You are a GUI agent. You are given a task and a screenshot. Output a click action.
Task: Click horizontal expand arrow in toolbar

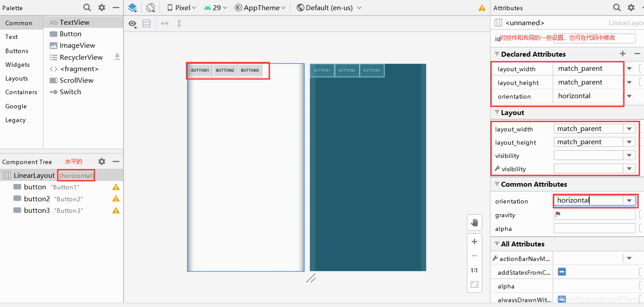pyautogui.click(x=165, y=23)
